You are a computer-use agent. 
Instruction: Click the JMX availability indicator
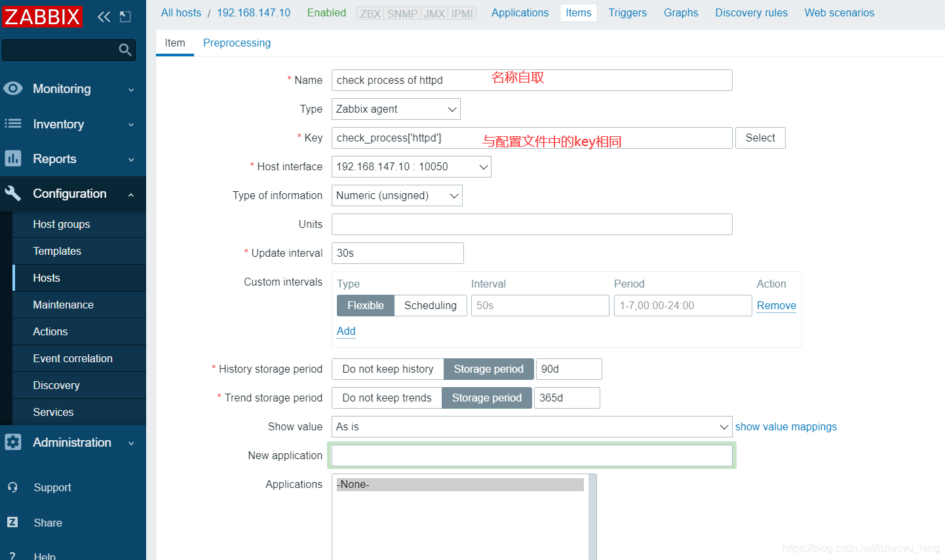[x=434, y=13]
